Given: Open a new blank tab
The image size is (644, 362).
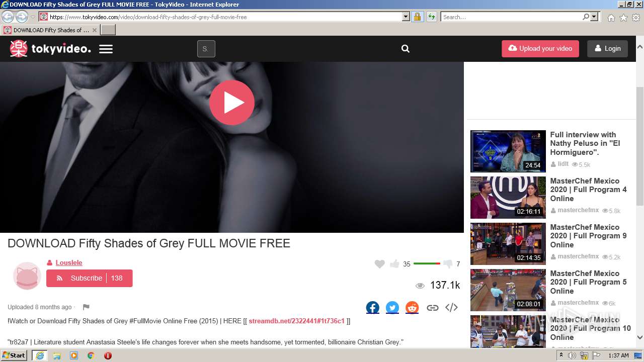Looking at the screenshot, I should click(x=108, y=30).
